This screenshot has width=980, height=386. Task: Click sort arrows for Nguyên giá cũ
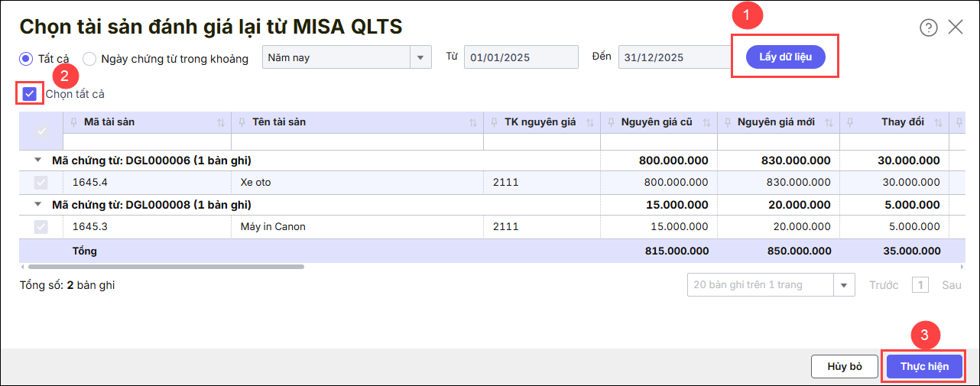coord(707,122)
